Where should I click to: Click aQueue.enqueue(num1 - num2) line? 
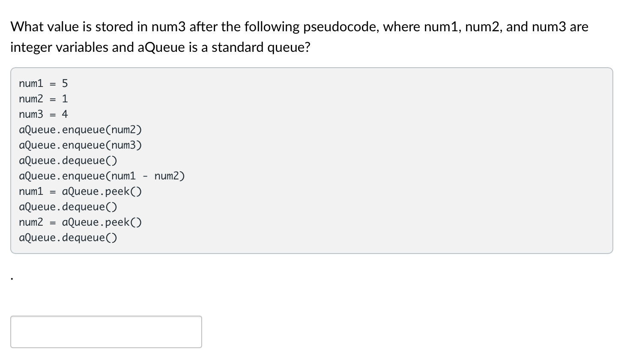click(x=102, y=176)
